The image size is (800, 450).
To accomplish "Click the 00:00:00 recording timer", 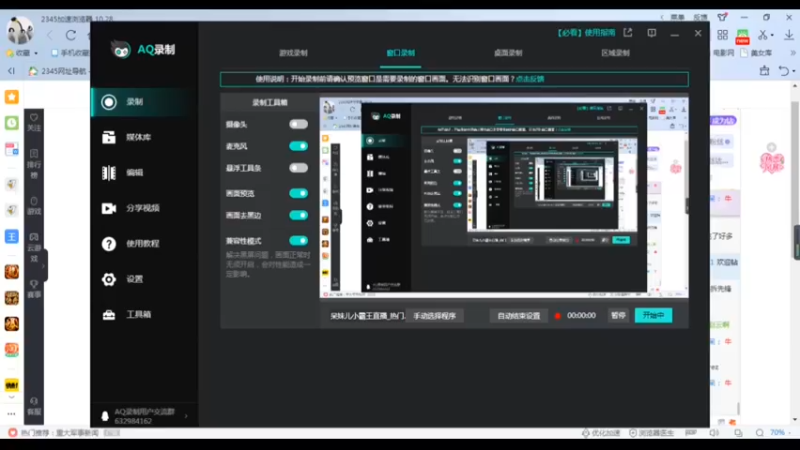I will (581, 316).
